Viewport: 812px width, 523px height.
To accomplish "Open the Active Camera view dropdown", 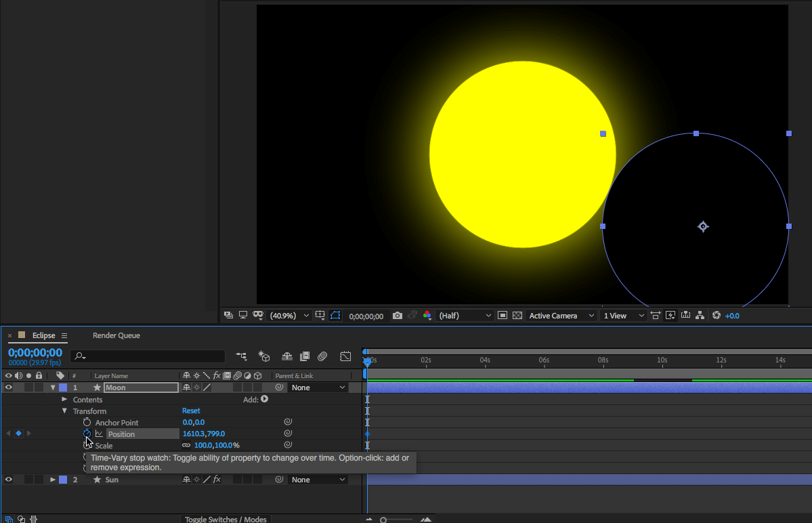I will pyautogui.click(x=561, y=316).
